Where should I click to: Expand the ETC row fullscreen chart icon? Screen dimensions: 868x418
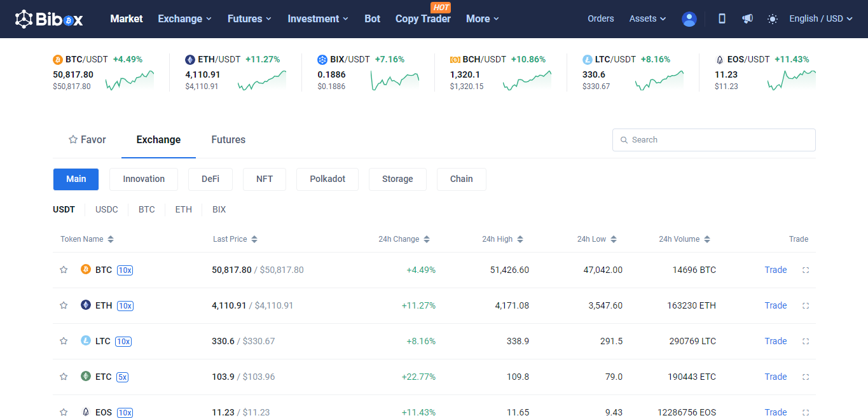pos(806,377)
